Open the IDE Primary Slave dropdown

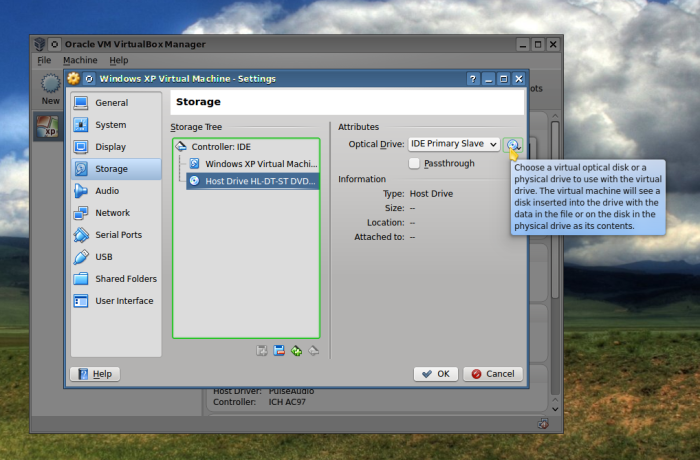coord(454,144)
